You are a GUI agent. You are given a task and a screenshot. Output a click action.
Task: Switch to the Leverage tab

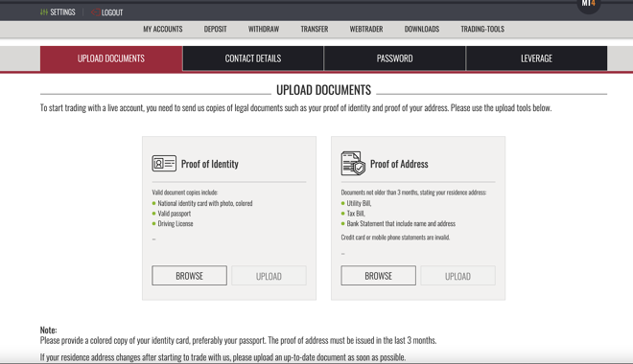(536, 58)
